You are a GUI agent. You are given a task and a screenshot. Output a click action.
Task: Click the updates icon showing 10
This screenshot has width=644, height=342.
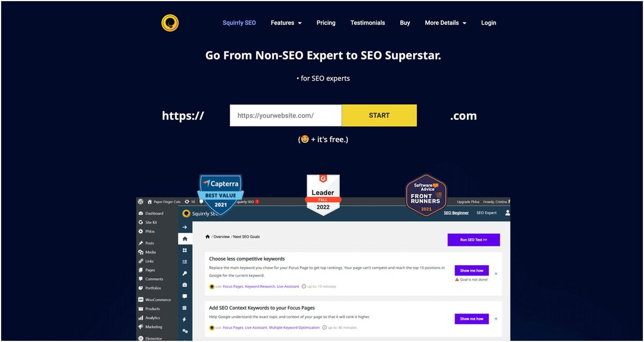[x=187, y=202]
